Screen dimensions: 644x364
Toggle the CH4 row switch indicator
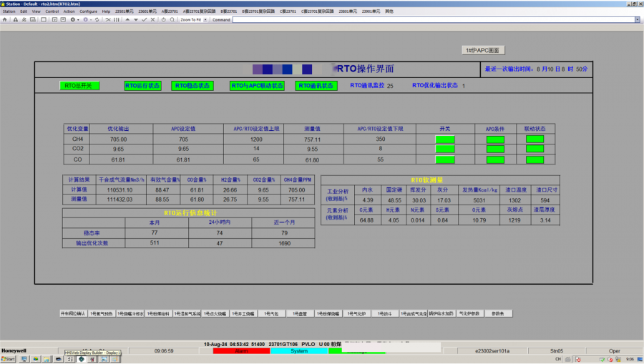point(445,139)
